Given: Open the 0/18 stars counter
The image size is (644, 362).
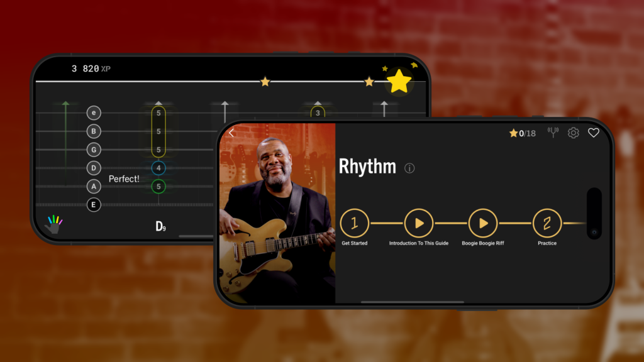Looking at the screenshot, I should click(522, 133).
